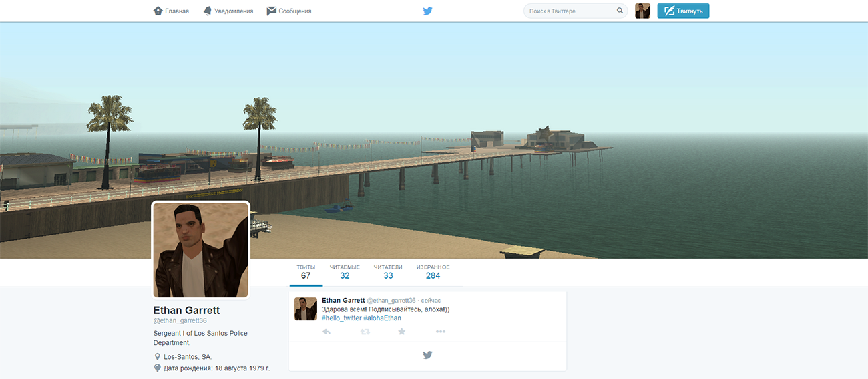Go to Главная home link
The width and height of the screenshot is (868, 379).
pyautogui.click(x=171, y=11)
